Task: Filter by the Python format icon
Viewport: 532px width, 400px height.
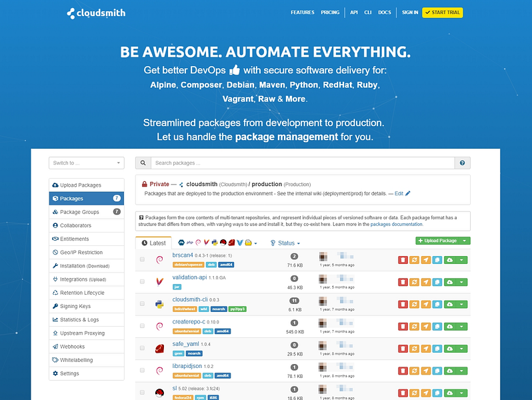Action: click(215, 243)
